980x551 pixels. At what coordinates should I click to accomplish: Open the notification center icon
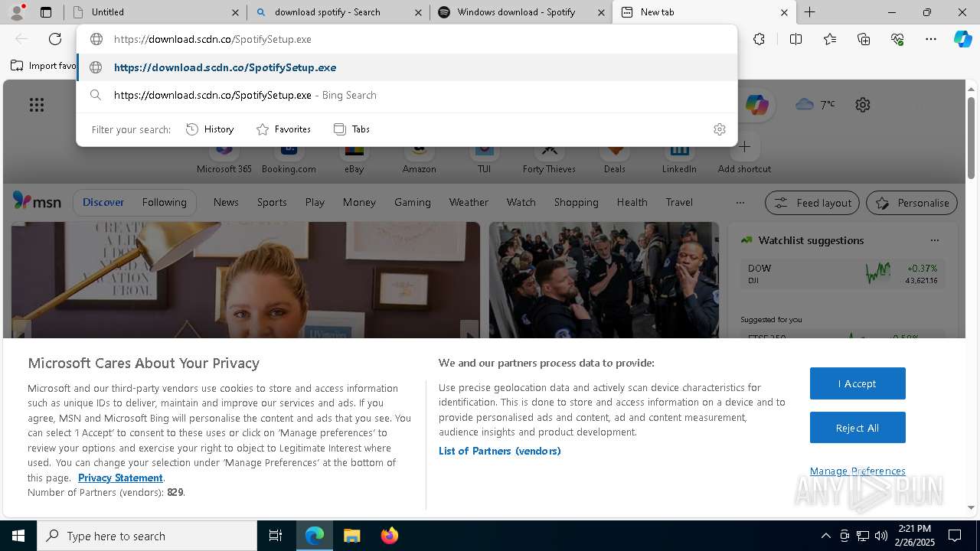pos(955,536)
